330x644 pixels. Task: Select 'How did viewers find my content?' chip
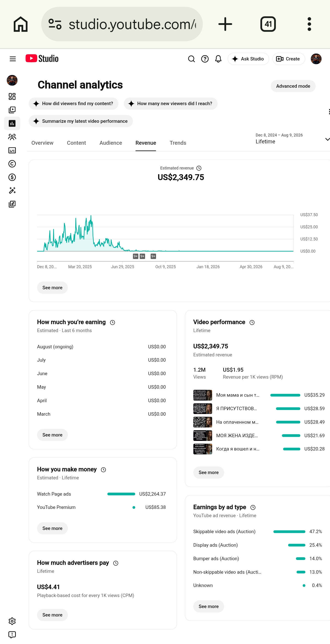point(74,104)
